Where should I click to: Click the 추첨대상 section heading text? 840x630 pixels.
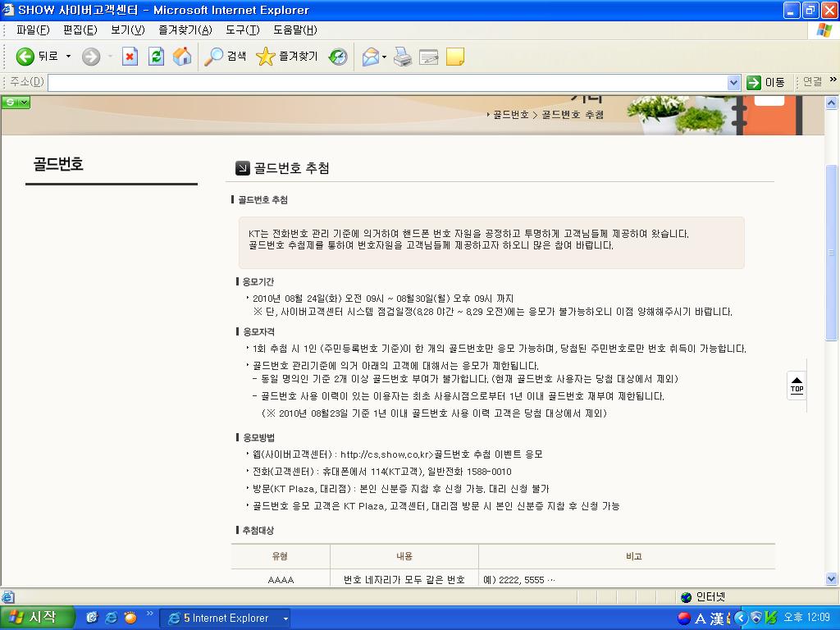[258, 530]
